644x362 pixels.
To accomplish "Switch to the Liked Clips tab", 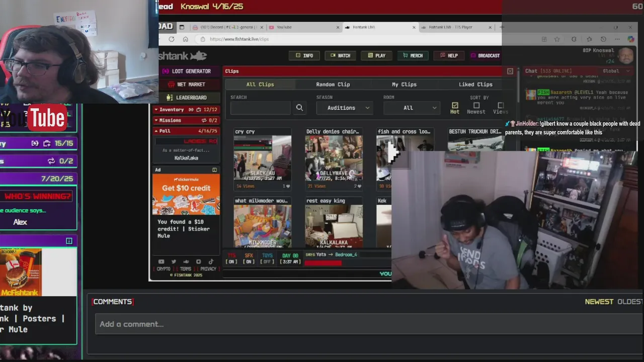I will click(x=475, y=84).
